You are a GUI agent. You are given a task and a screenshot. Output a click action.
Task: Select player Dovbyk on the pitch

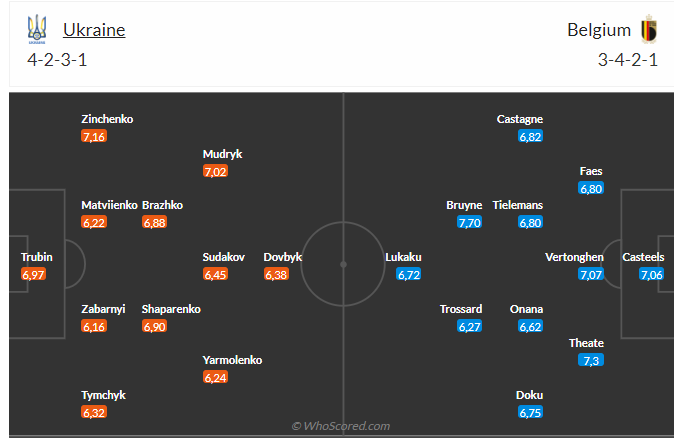coord(283,257)
